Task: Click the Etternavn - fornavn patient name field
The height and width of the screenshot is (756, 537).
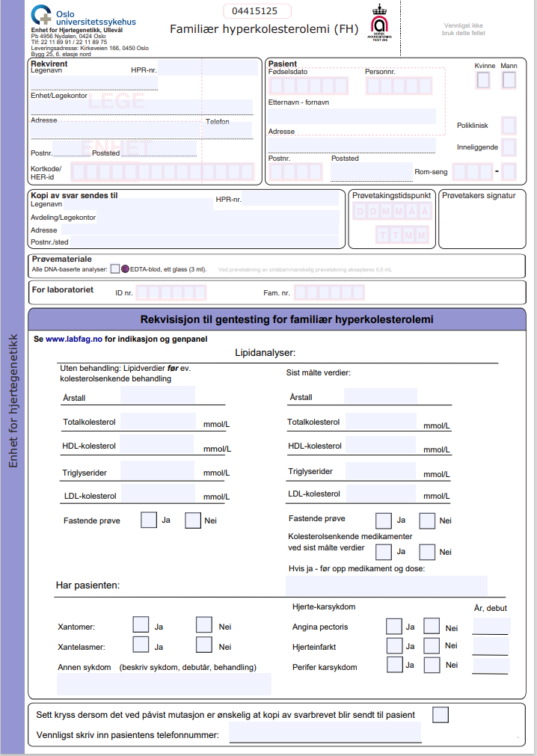Action: [352, 116]
